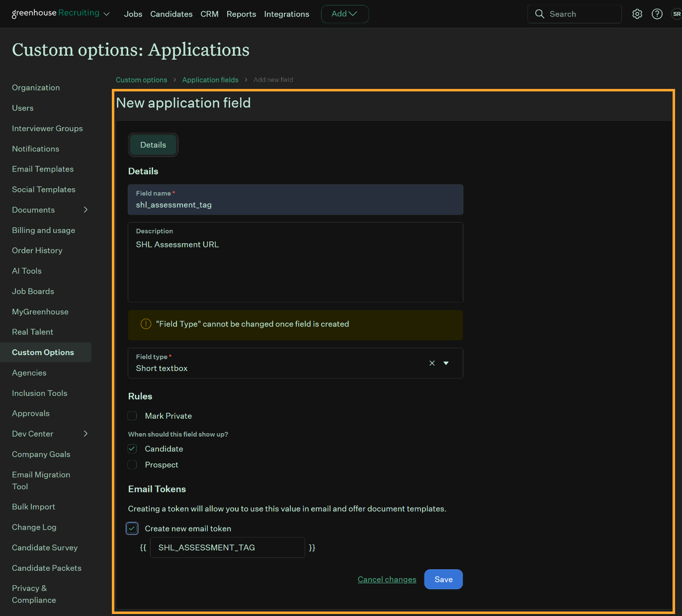This screenshot has width=682, height=616.
Task: Open the Candidates menu
Action: (171, 14)
